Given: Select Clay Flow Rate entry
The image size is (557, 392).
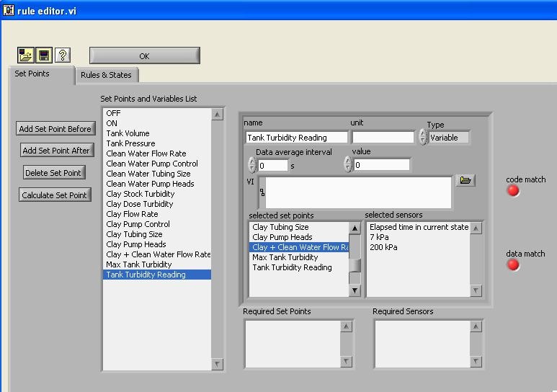Looking at the screenshot, I should (x=156, y=214).
